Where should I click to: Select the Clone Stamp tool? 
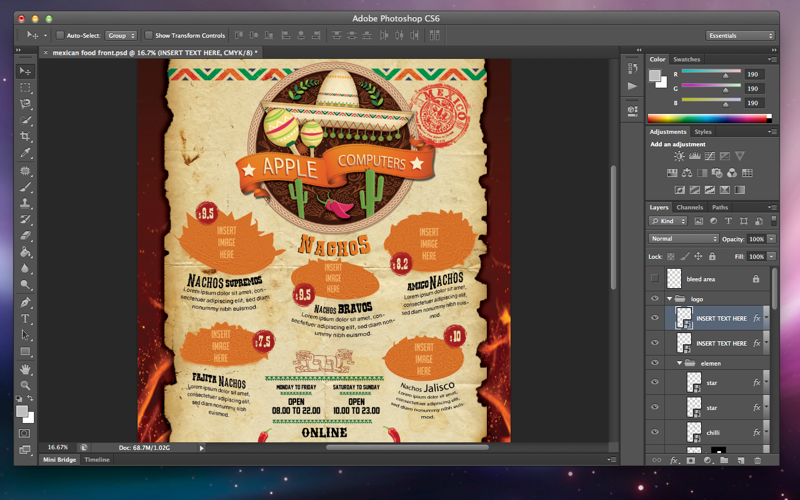pos(24,203)
